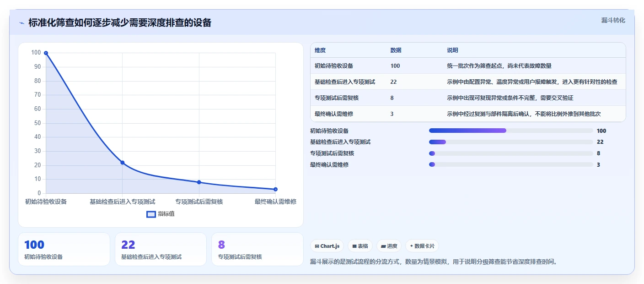Click the progress bar for 专项测试后需复核

coord(511,153)
